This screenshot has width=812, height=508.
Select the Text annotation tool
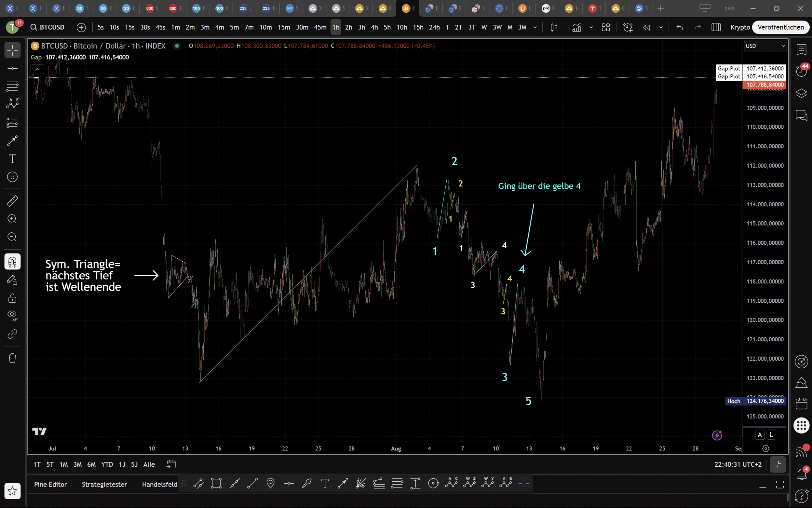coord(12,159)
